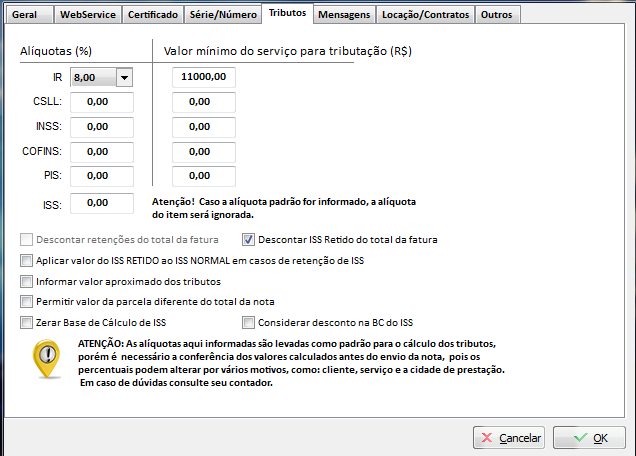Go to the Certificado tab
Viewport: 636px width, 456px height.
tap(153, 15)
